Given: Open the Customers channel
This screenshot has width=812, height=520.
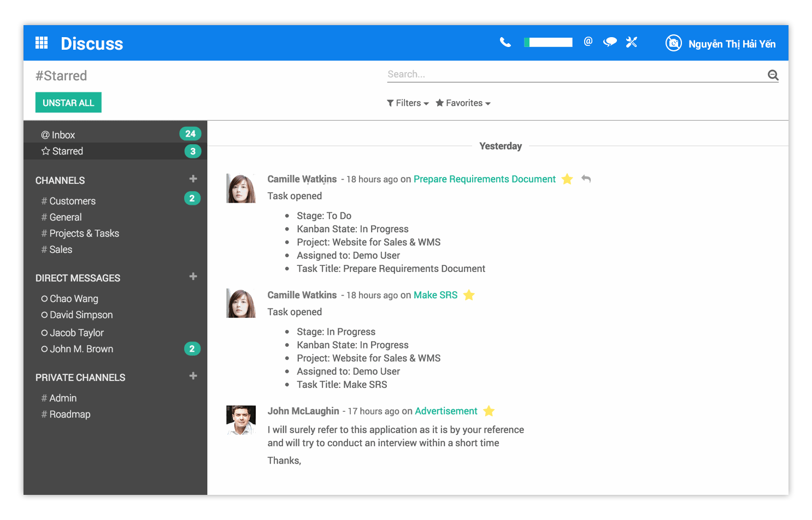Looking at the screenshot, I should (x=72, y=201).
